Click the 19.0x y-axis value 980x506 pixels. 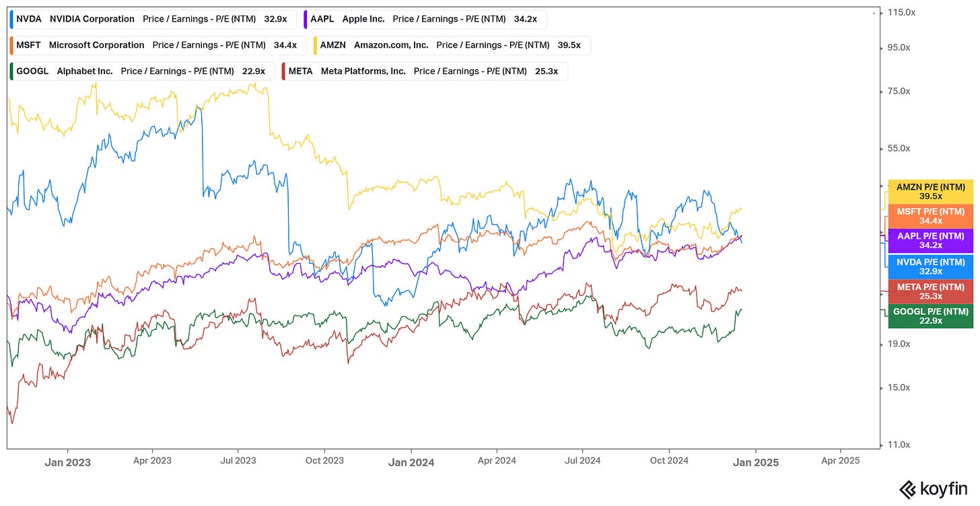click(900, 344)
